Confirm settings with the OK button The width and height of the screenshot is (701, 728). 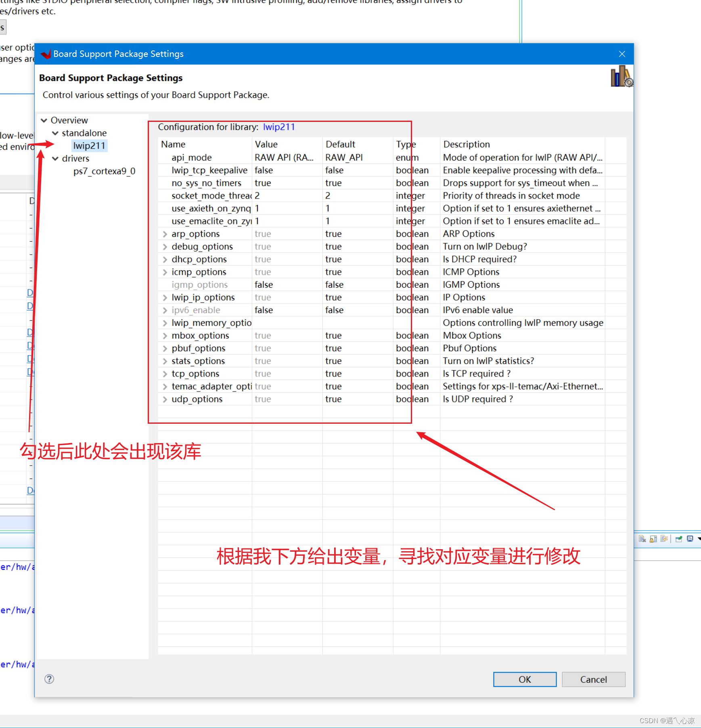coord(525,679)
